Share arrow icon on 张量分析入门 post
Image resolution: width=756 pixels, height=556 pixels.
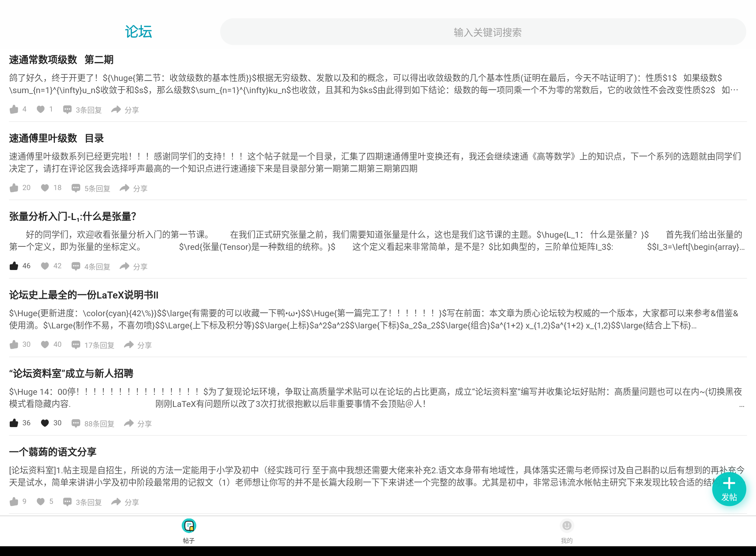tap(124, 266)
